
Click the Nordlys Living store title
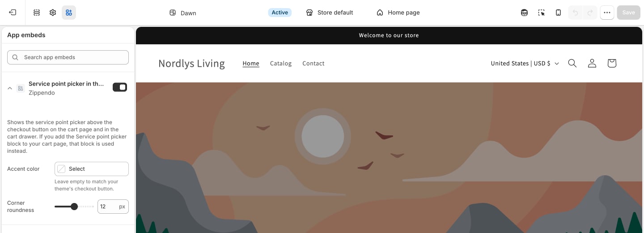[191, 63]
